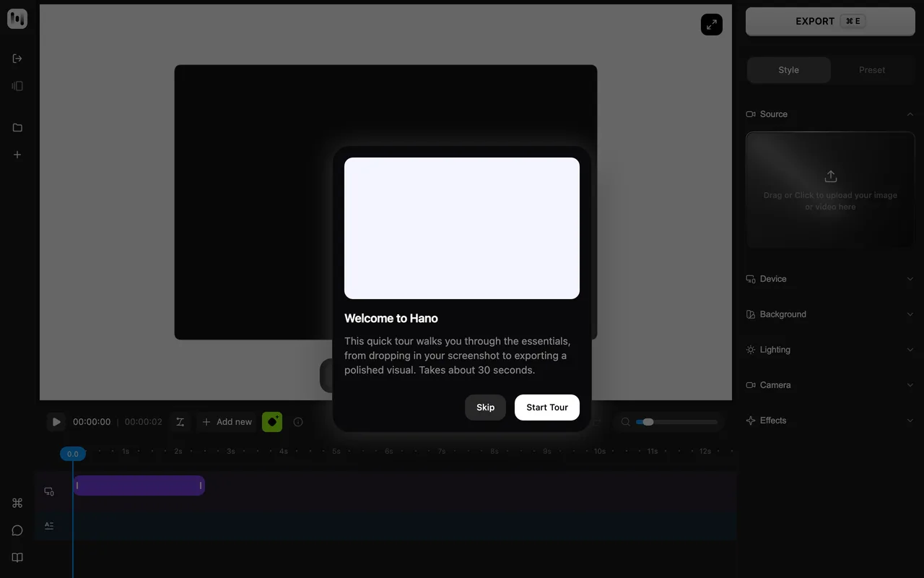Skip the welcome tour
Screen dimensions: 924x578
click(x=485, y=407)
